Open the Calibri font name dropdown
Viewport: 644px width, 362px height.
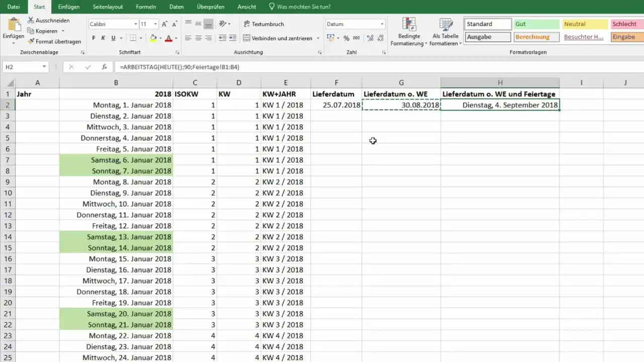(135, 24)
